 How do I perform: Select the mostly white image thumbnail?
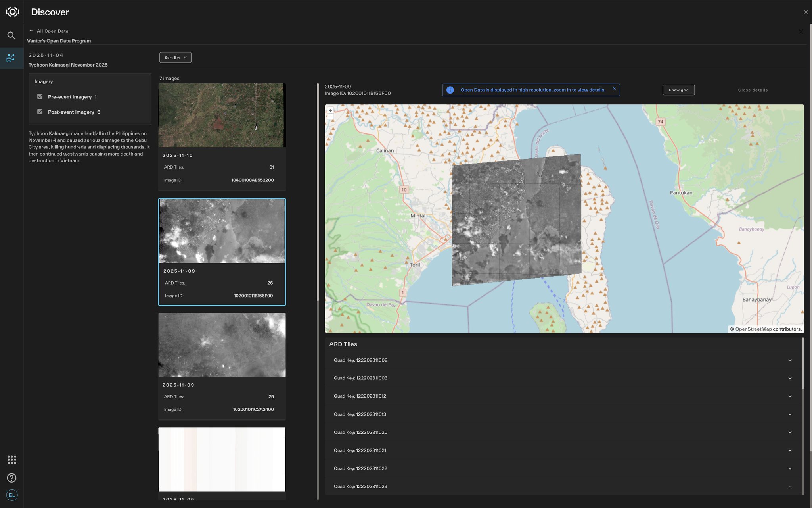[x=222, y=460]
